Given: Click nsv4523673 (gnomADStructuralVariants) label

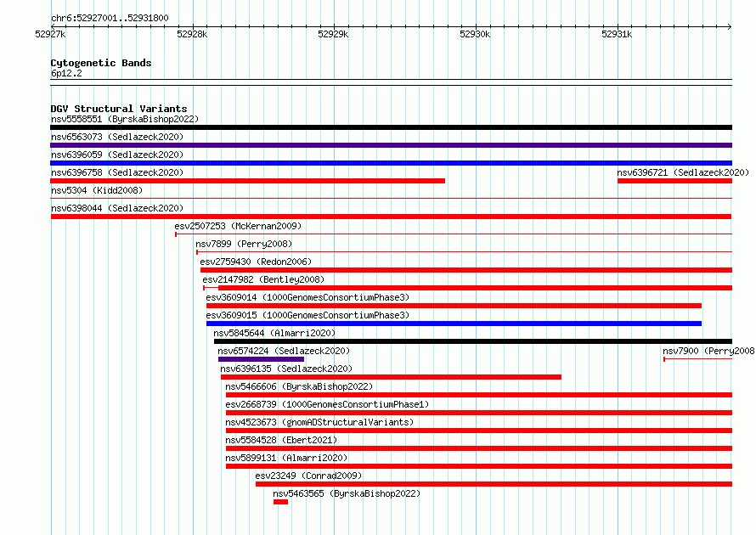Looking at the screenshot, I should tap(319, 422).
